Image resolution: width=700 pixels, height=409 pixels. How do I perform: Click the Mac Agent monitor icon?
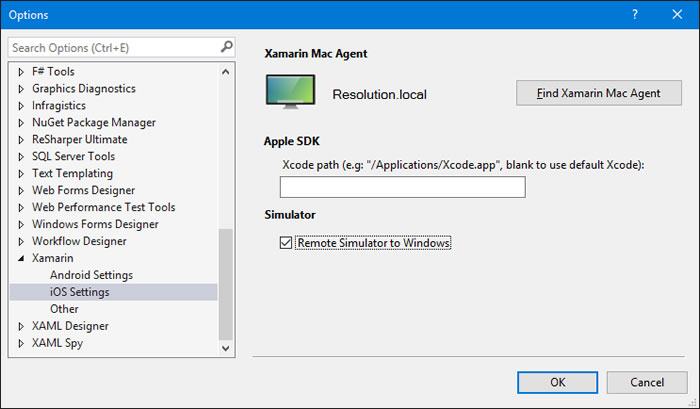coord(291,92)
